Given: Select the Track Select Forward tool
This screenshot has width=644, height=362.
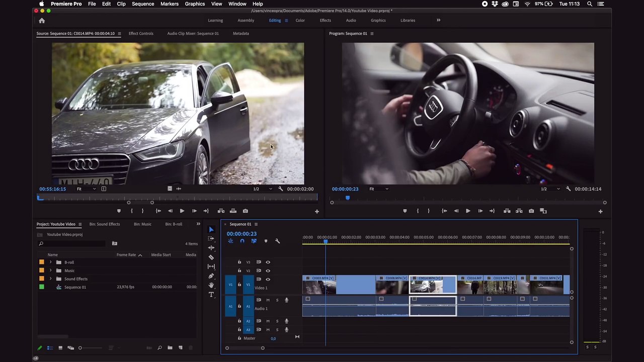Looking at the screenshot, I should coord(211,238).
